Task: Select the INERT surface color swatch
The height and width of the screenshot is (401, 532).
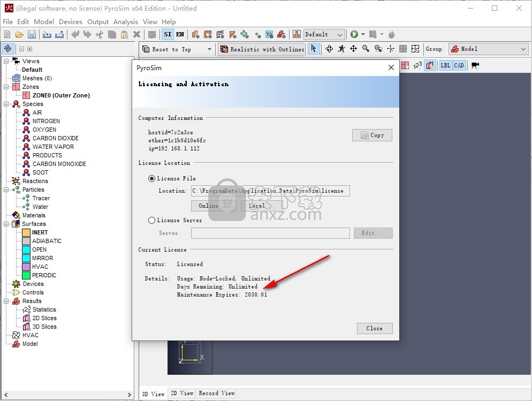Action: [26, 232]
